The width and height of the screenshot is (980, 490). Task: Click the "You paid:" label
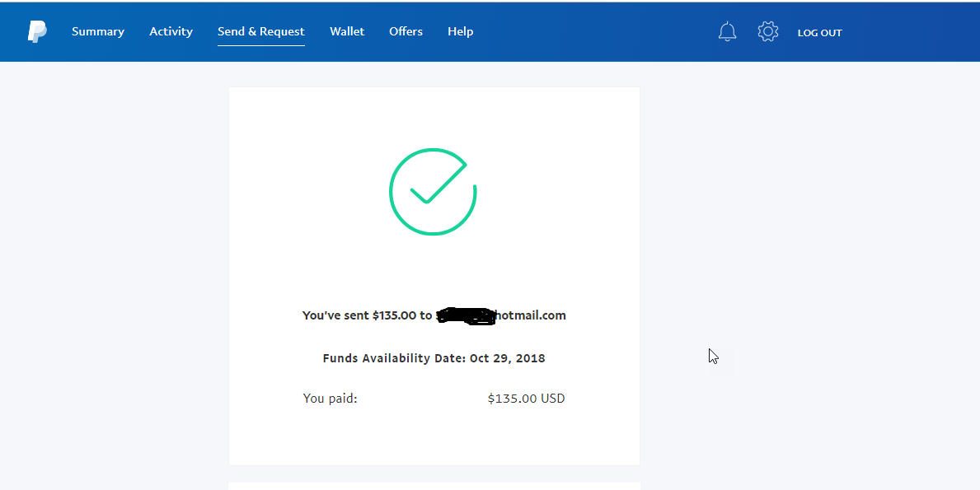pyautogui.click(x=330, y=399)
